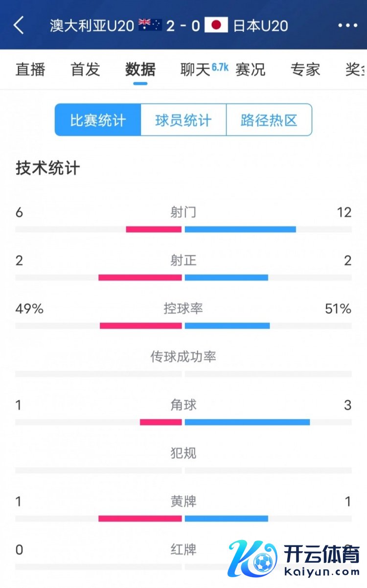Viewport: 367px width, 588px height.
Task: Switch to the 专家 tab
Action: 305,69
